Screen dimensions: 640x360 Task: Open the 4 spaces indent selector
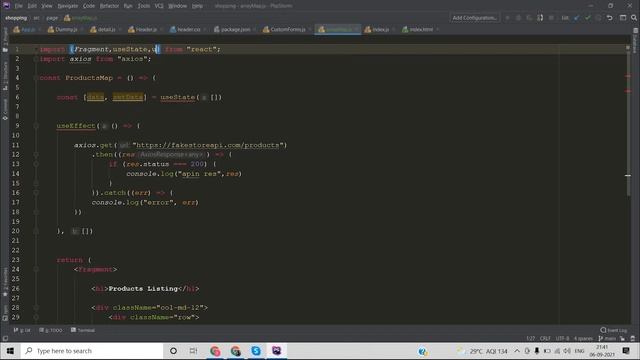point(583,338)
